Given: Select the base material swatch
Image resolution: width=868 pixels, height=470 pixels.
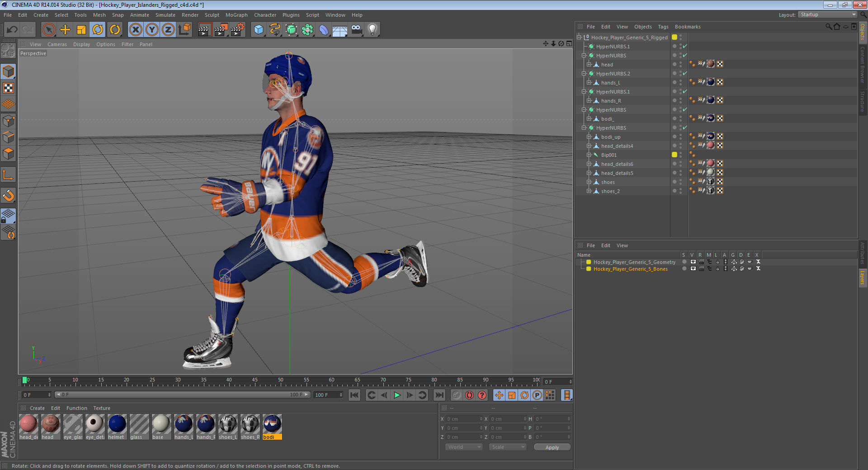Looking at the screenshot, I should (161, 427).
